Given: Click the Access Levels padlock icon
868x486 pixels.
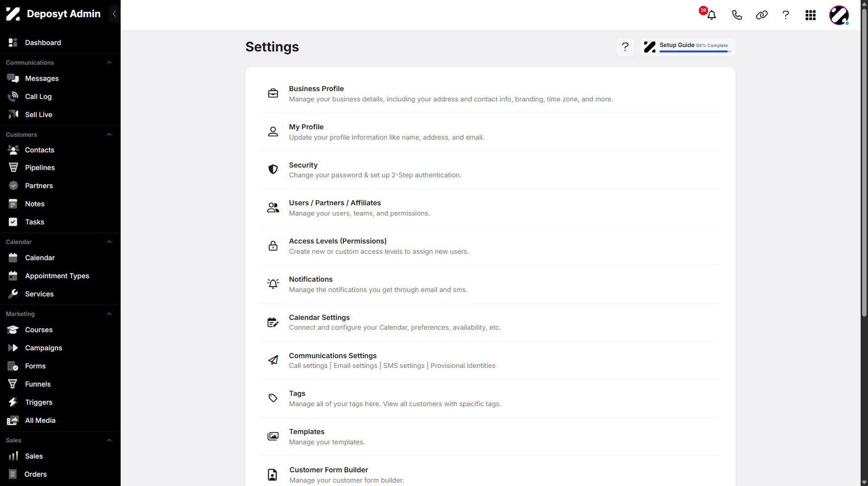Looking at the screenshot, I should [273, 246].
